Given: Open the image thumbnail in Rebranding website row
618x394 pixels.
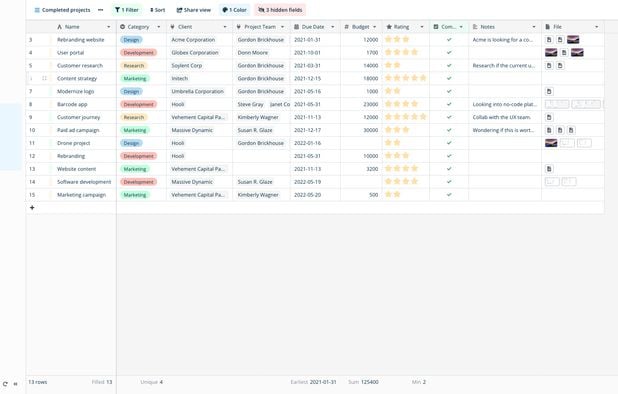Looking at the screenshot, I should [x=573, y=39].
